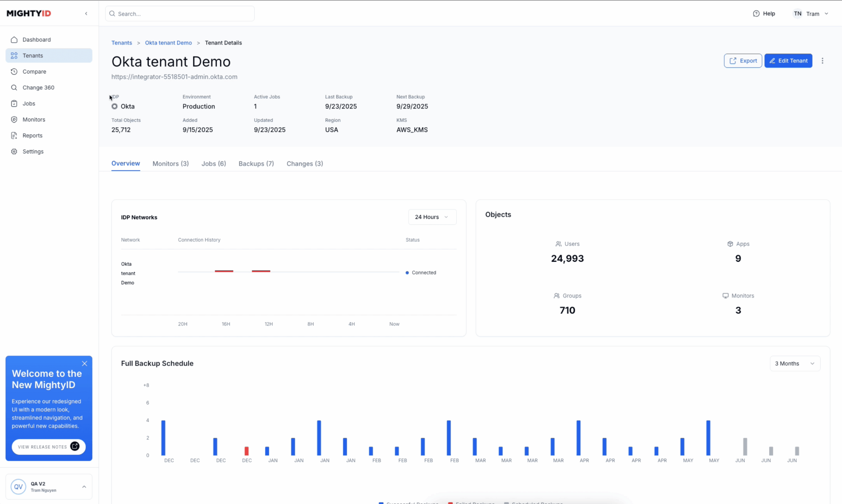The image size is (842, 504).
Task: Click the Monitors icon in sidebar
Action: coord(14,120)
